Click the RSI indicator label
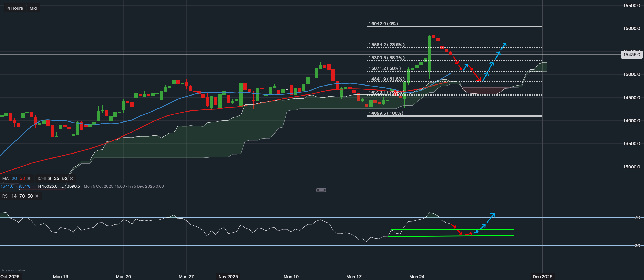 coord(6,196)
